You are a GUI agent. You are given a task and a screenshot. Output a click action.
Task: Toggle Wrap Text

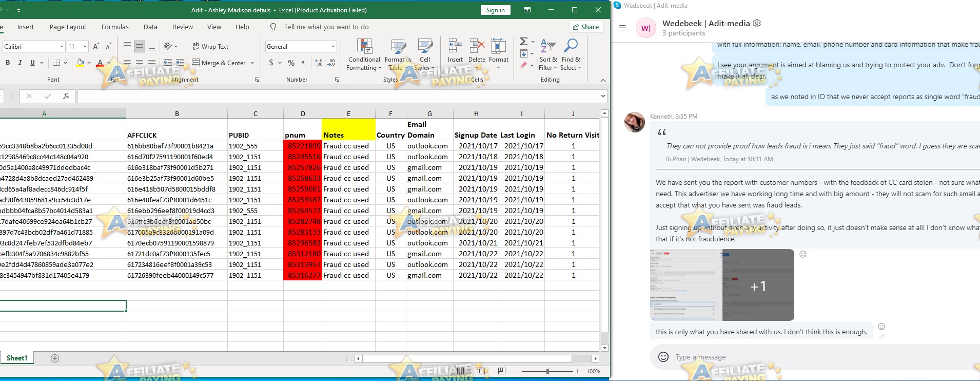[x=210, y=46]
